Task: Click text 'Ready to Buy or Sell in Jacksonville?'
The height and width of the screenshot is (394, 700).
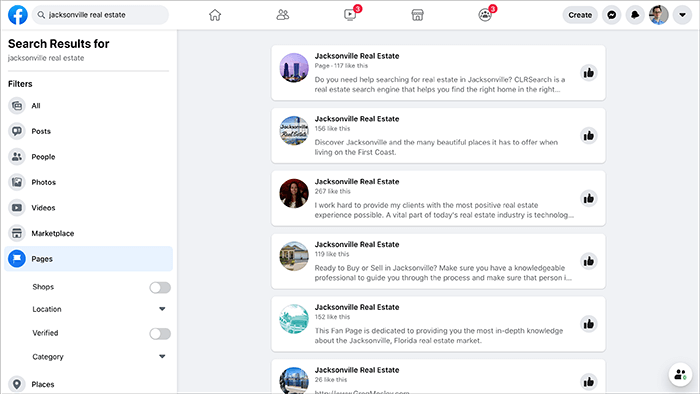Action: click(375, 268)
